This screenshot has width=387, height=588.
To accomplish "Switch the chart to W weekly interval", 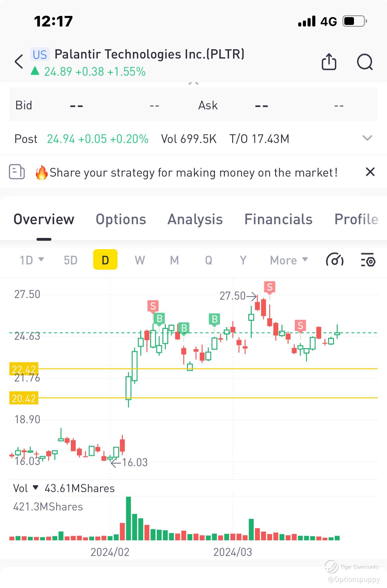I will coord(140,260).
